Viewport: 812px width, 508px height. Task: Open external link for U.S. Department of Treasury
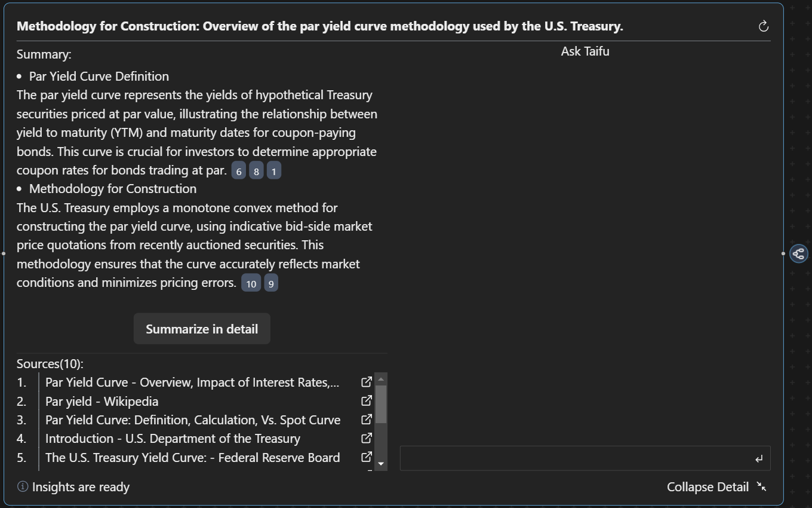tap(367, 438)
